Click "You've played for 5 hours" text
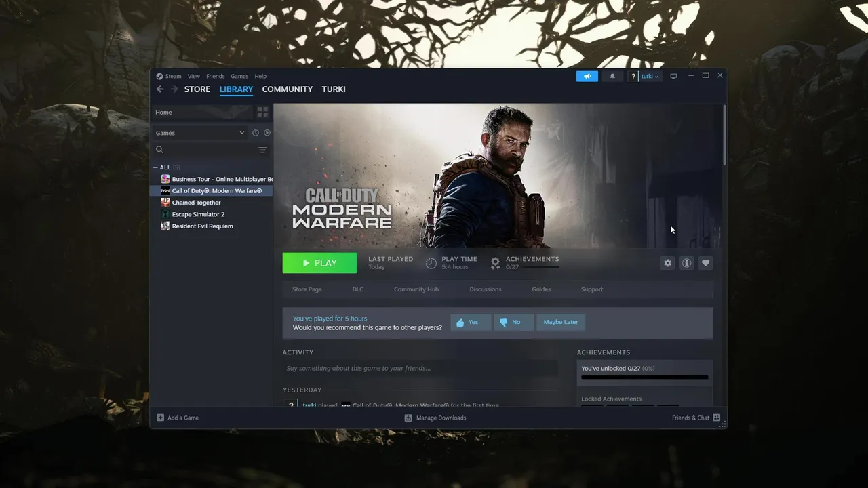This screenshot has height=488, width=868. pos(330,319)
